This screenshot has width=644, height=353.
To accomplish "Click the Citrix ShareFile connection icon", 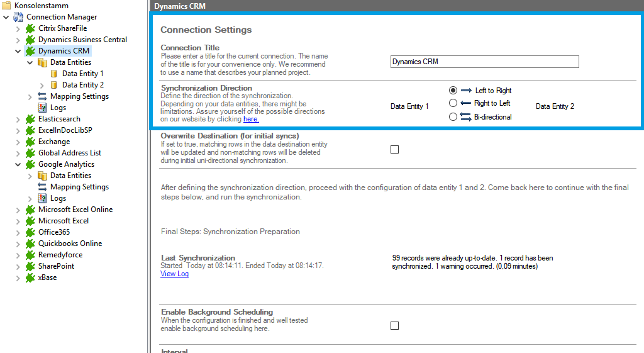I will (30, 28).
